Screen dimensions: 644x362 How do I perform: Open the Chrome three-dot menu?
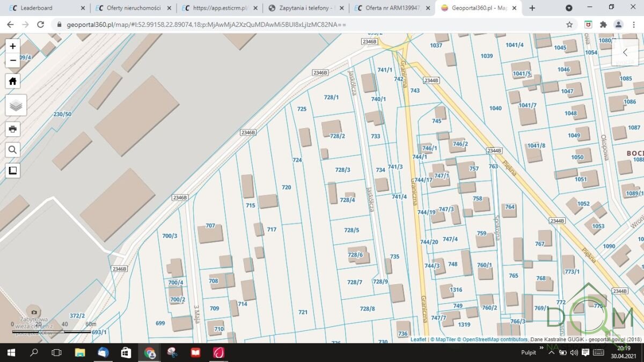pos(633,25)
